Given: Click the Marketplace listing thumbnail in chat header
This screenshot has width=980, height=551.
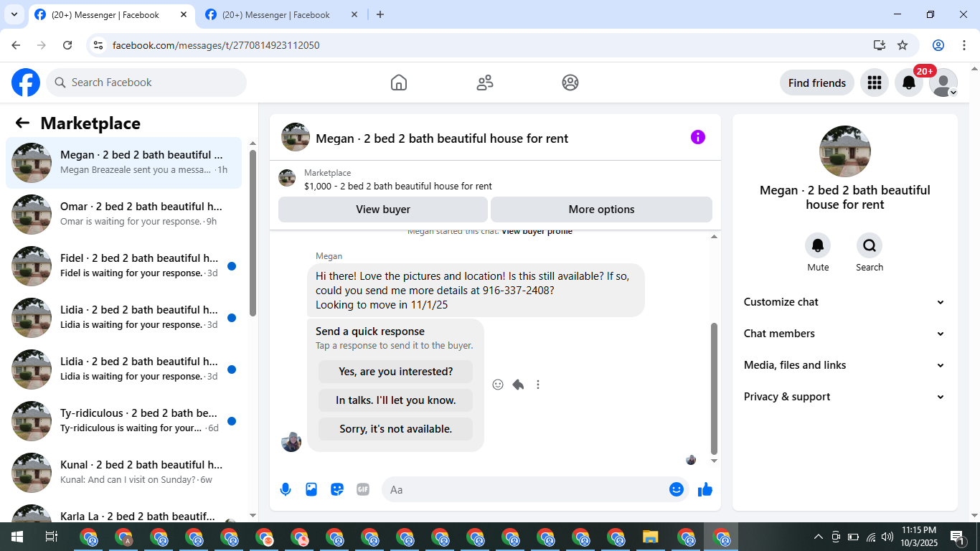Looking at the screenshot, I should point(287,178).
